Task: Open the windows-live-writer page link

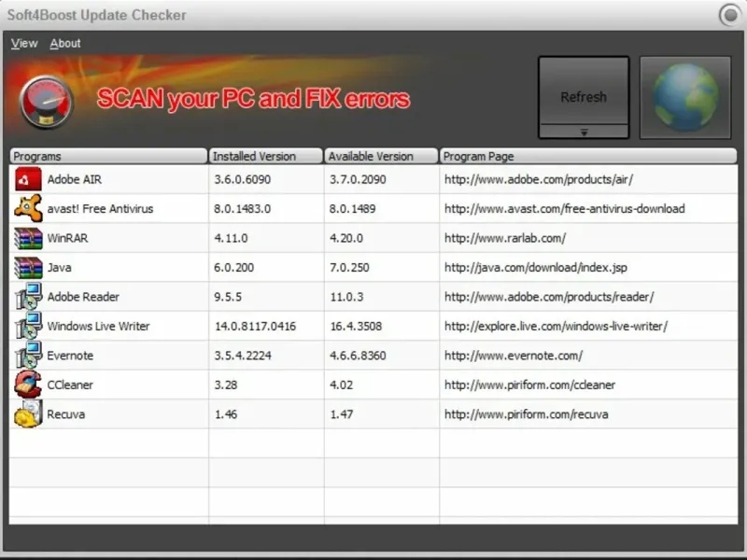Action: click(x=556, y=326)
